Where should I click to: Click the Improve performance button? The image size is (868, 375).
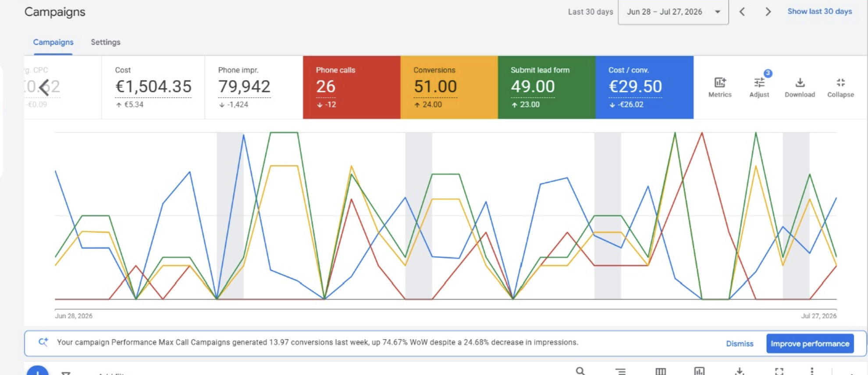click(810, 344)
